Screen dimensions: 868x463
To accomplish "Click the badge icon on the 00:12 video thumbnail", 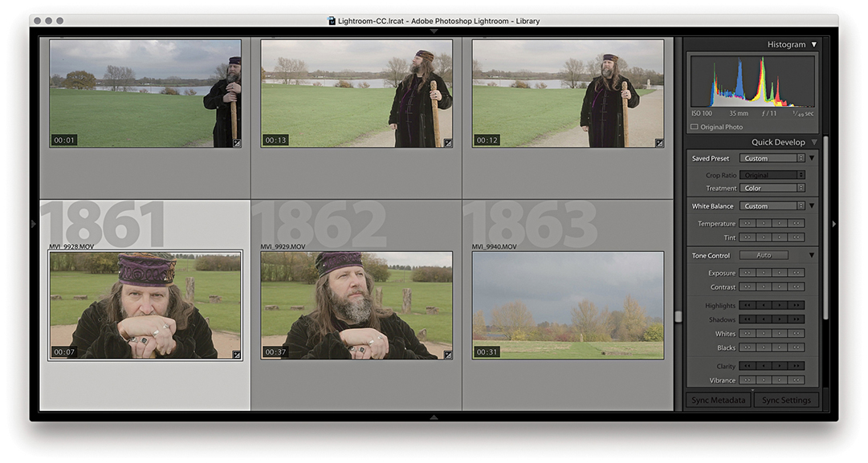I will [659, 144].
